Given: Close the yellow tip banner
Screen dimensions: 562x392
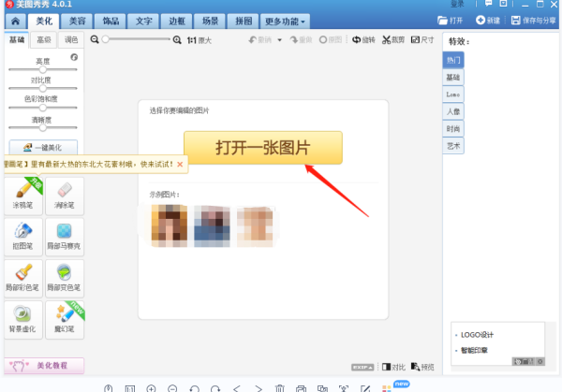Looking at the screenshot, I should (180, 165).
